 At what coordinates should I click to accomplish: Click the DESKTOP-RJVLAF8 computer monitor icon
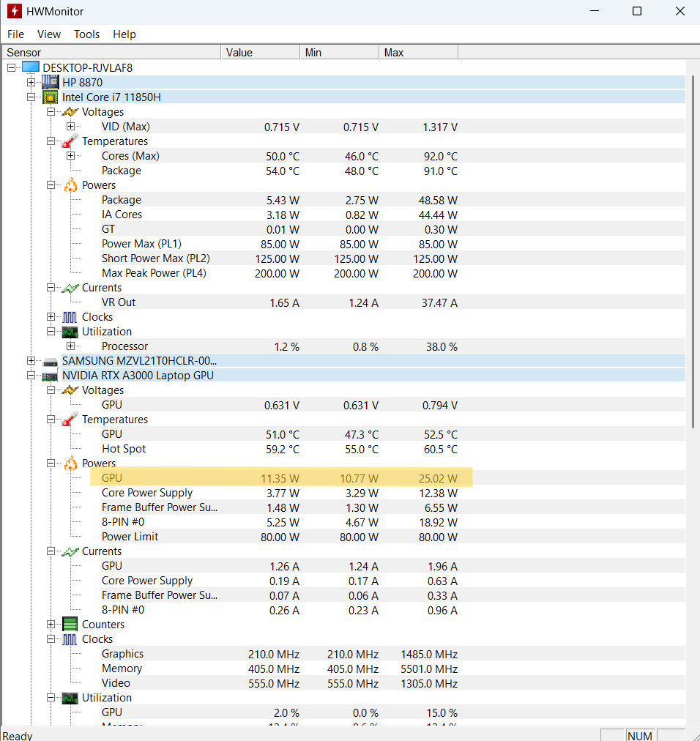[x=31, y=67]
